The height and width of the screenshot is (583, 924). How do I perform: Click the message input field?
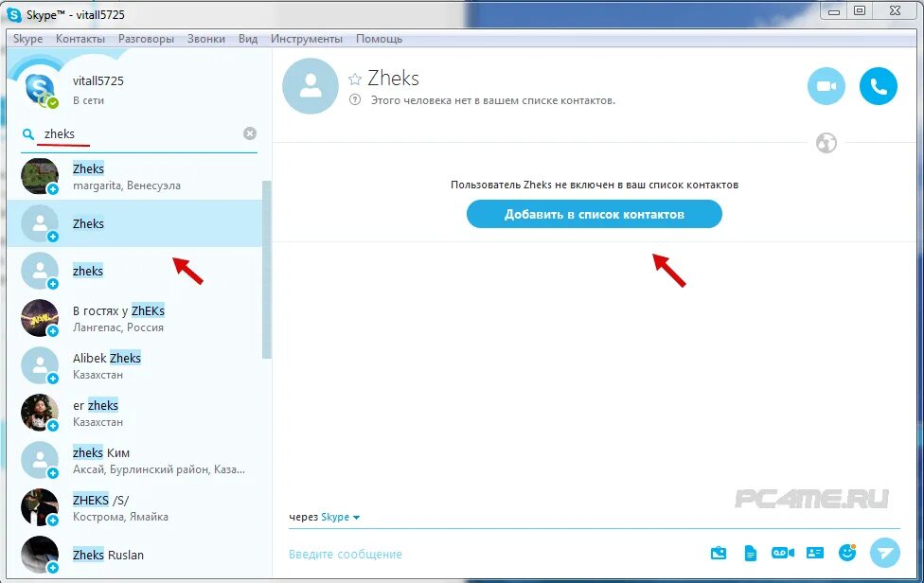pyautogui.click(x=495, y=555)
